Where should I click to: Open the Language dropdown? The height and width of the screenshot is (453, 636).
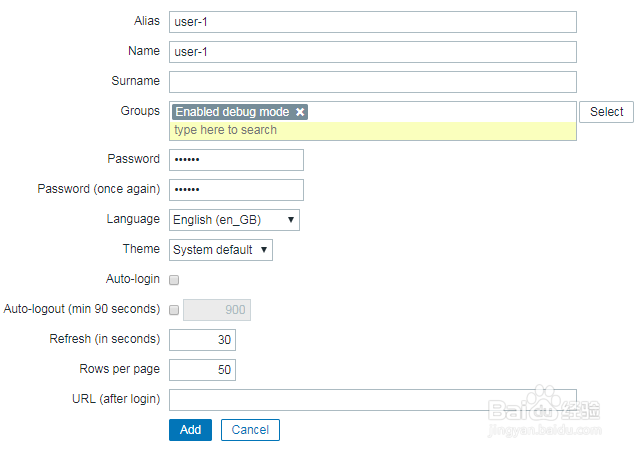235,220
